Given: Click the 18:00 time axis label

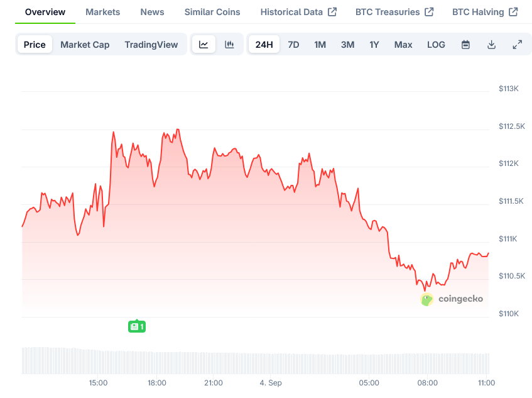Looking at the screenshot, I should [157, 383].
